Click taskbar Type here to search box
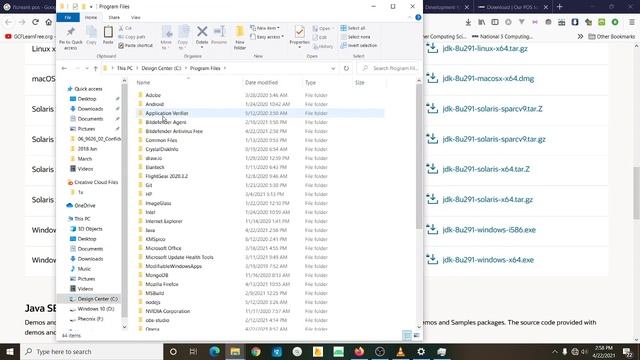 point(91,351)
